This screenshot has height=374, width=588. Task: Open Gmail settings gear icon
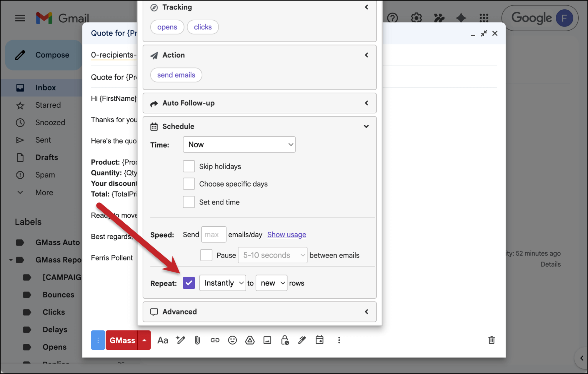pos(416,18)
